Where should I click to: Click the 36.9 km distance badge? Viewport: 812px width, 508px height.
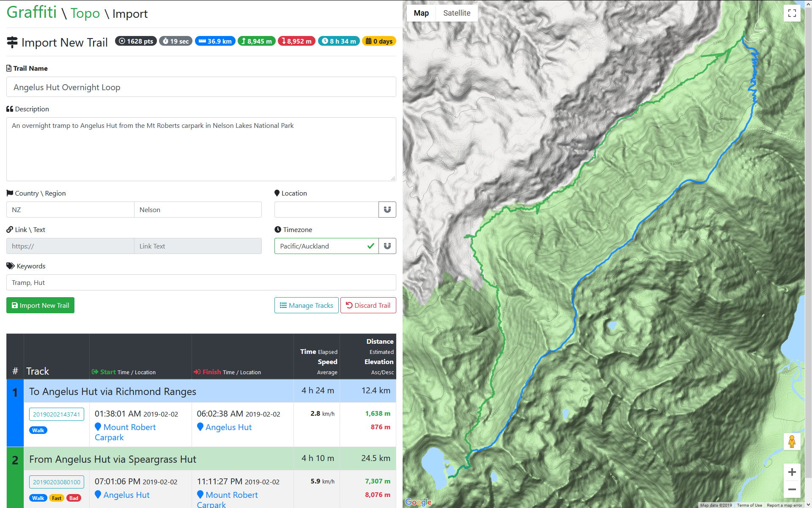pos(215,41)
